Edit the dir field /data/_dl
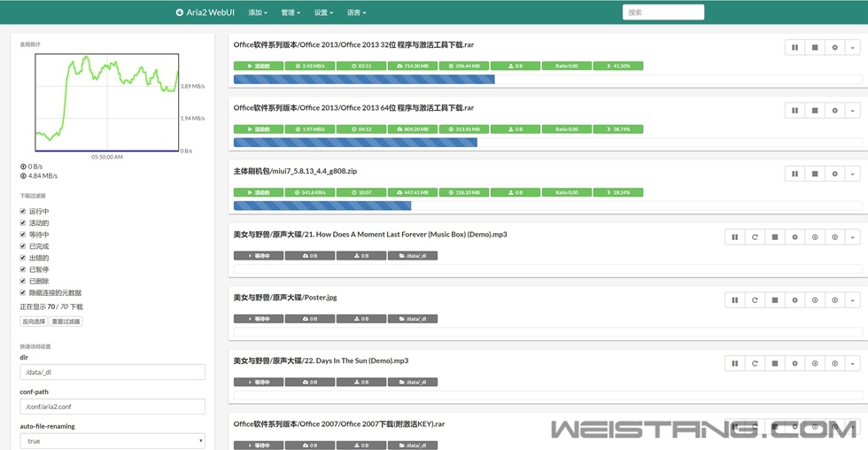The width and height of the screenshot is (868, 450). coord(112,372)
